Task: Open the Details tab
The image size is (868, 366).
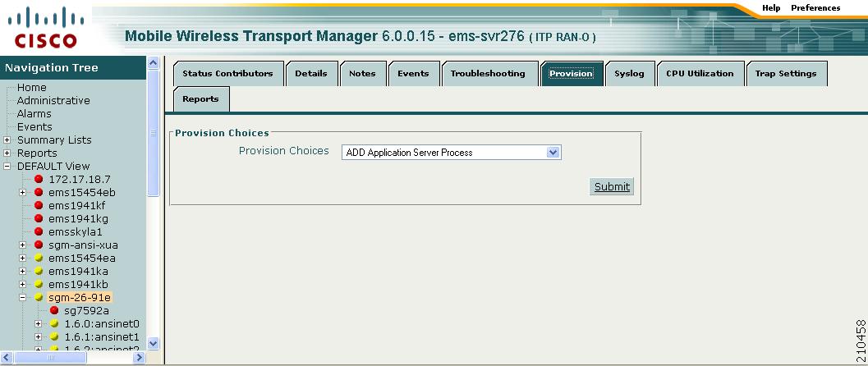Action: click(311, 74)
